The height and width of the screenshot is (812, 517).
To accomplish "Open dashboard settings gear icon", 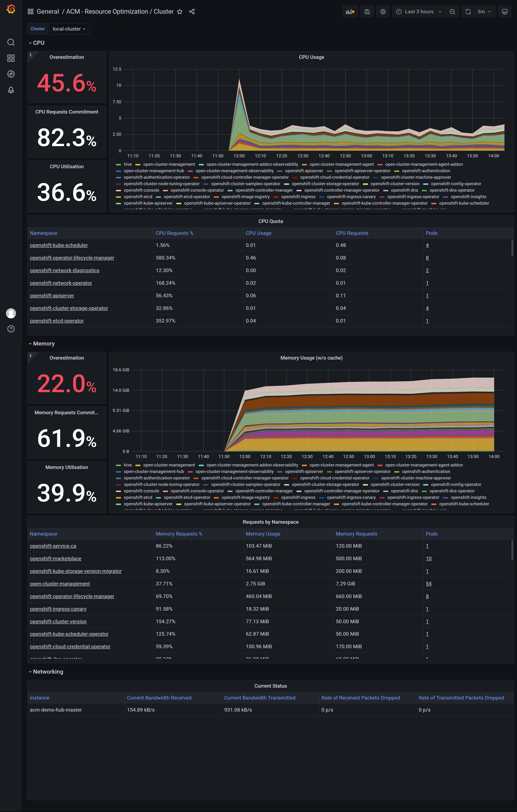I will pyautogui.click(x=383, y=12).
